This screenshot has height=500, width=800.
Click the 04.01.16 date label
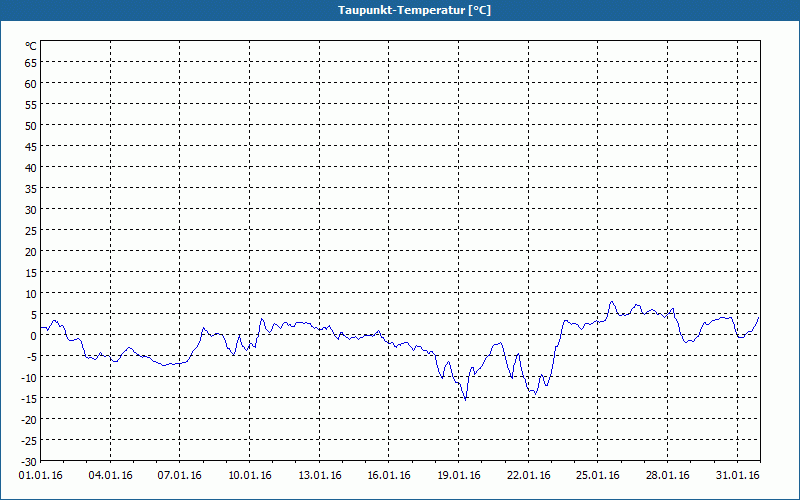pos(110,476)
